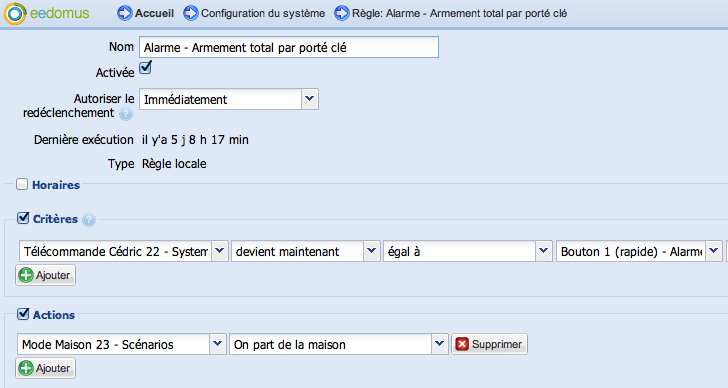Open Mode Maison 23 - Scénarios dropdown
Image resolution: width=728 pixels, height=388 pixels.
pos(217,344)
